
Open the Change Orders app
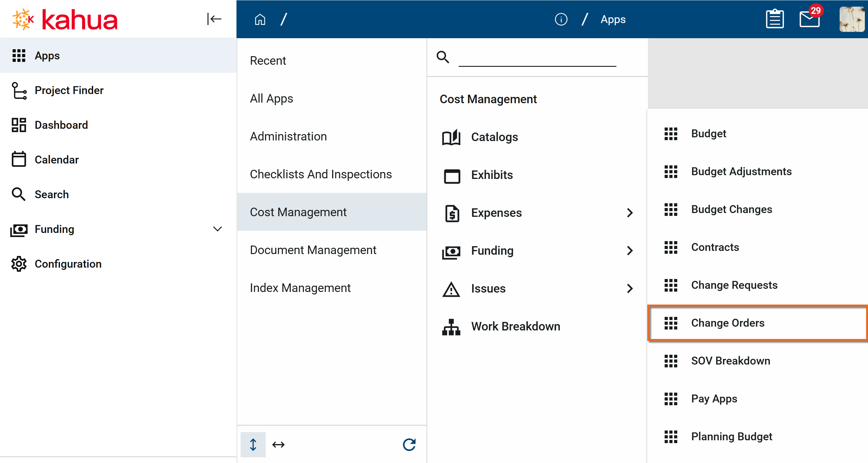pyautogui.click(x=727, y=323)
